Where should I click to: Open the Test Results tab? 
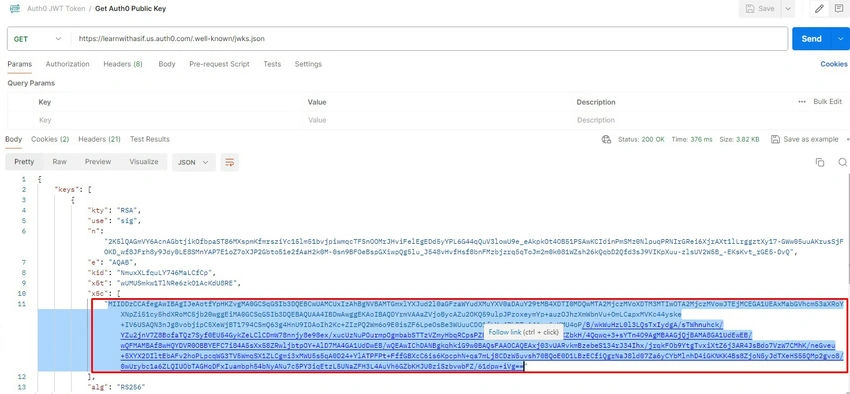pyautogui.click(x=150, y=139)
